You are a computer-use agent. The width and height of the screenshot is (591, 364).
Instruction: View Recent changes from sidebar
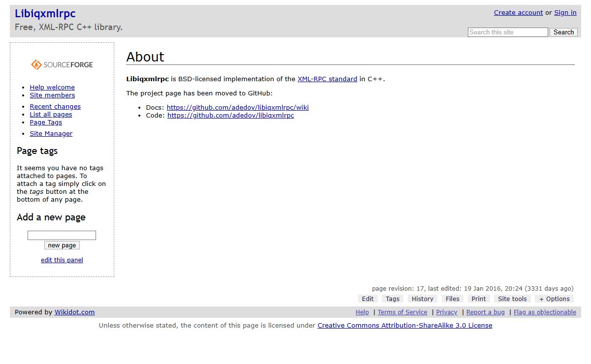pos(55,107)
